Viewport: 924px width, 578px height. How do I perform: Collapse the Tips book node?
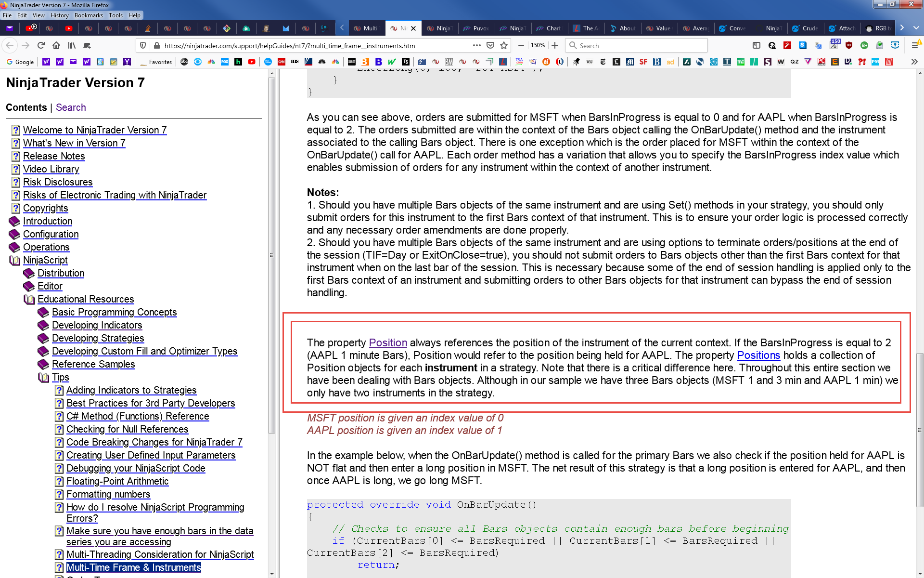[43, 377]
